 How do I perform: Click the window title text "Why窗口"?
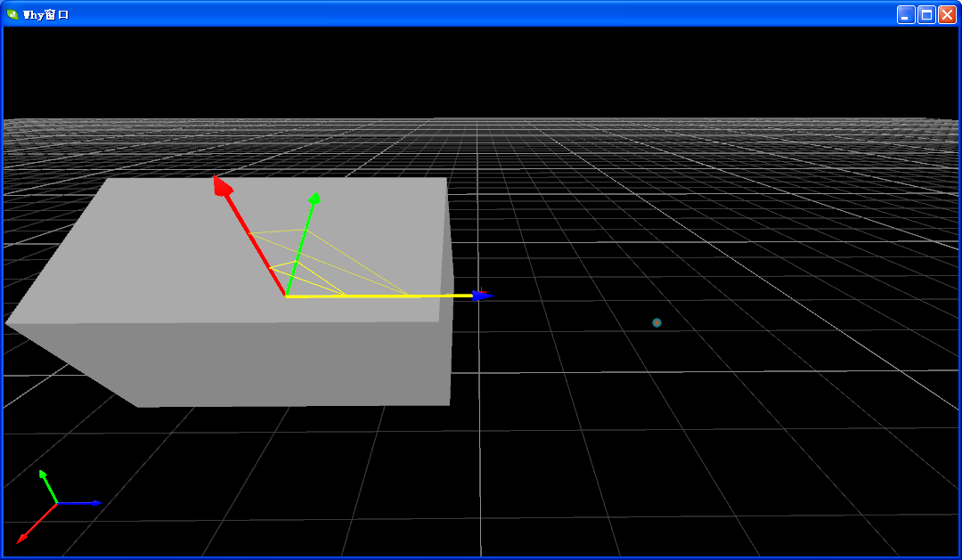tap(46, 15)
